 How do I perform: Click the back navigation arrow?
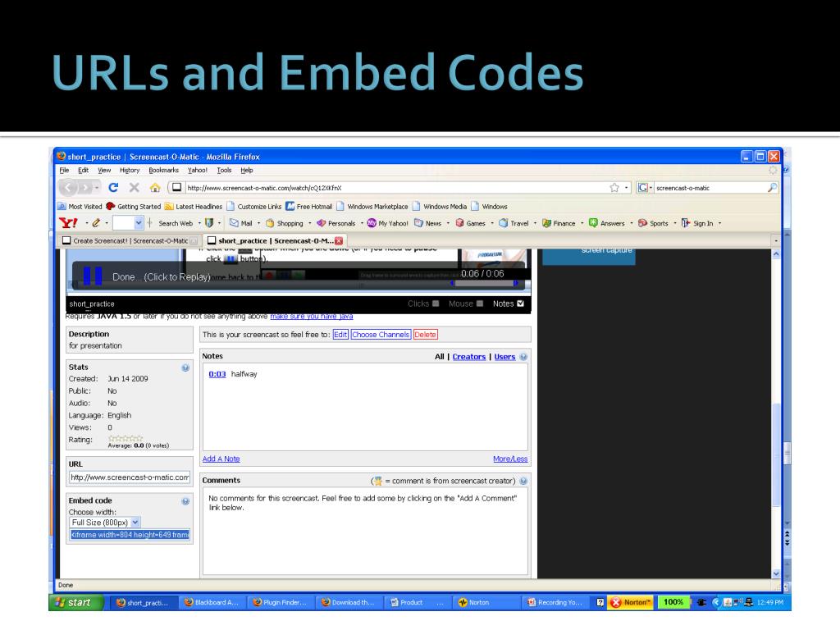68,188
